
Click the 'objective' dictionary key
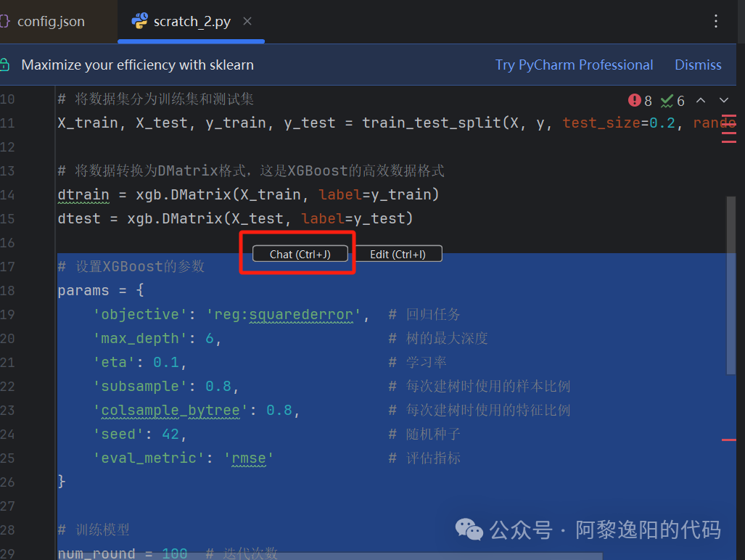point(140,314)
